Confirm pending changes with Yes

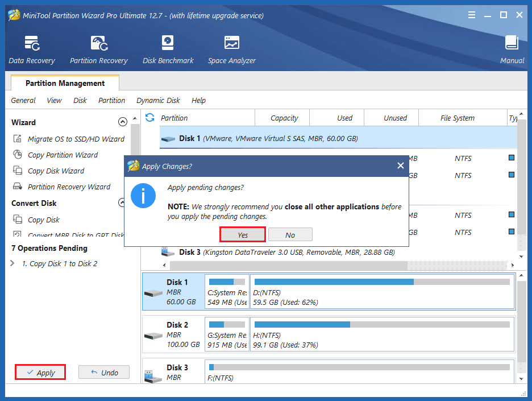point(243,234)
